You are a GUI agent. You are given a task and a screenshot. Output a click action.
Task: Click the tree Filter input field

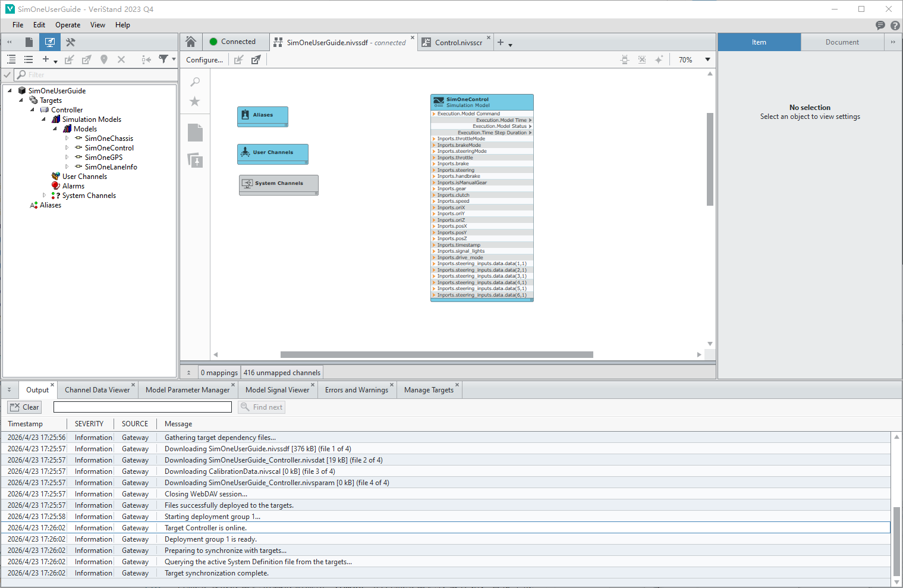pyautogui.click(x=96, y=75)
